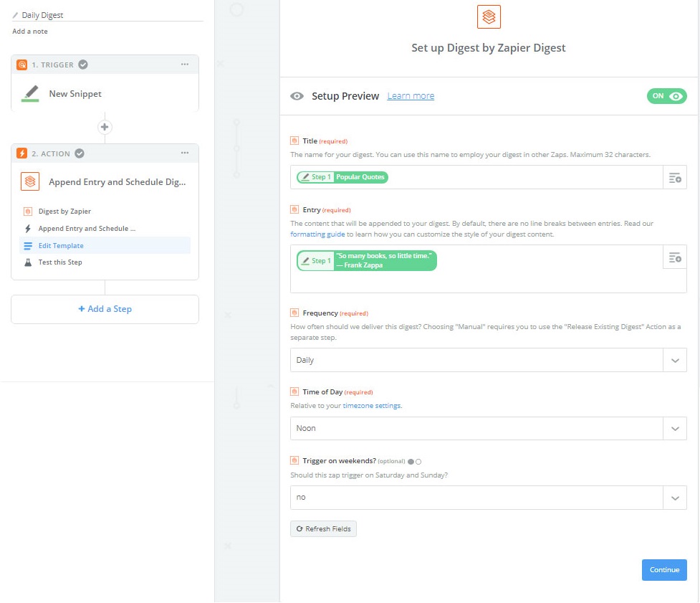Click Add a Step button

(x=105, y=309)
